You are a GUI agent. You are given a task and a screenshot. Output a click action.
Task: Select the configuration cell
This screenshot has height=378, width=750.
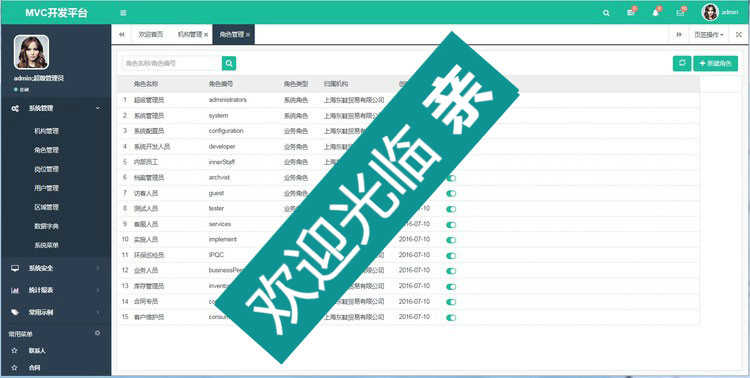[226, 131]
